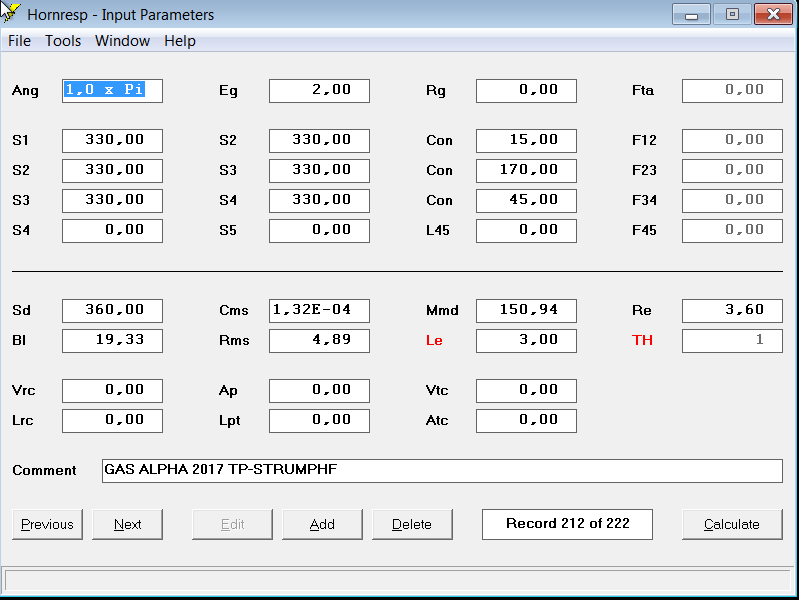
Task: Open the Window menu
Action: (122, 41)
